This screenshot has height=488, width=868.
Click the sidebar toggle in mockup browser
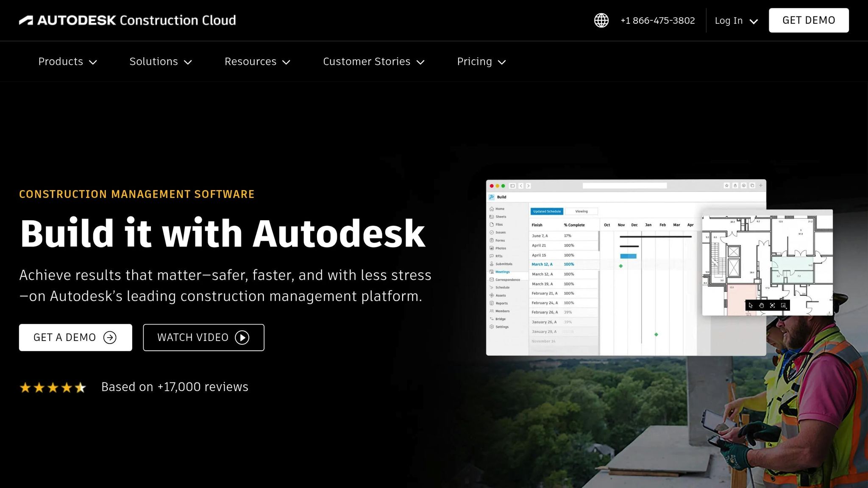(x=512, y=186)
